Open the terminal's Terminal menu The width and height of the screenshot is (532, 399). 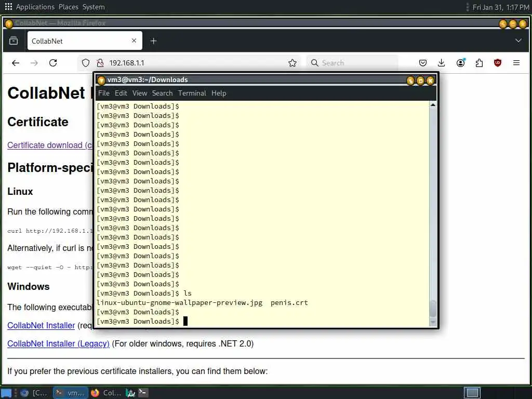[x=192, y=93]
